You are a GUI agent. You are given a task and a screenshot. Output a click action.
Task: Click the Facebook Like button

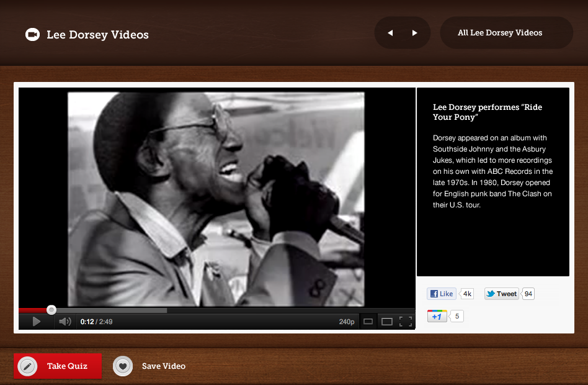pos(442,294)
